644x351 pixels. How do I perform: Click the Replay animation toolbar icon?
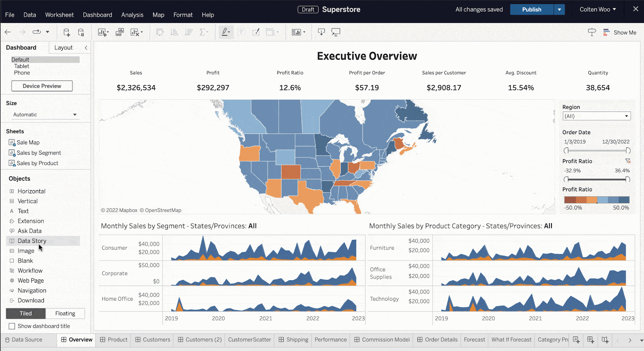37,32
